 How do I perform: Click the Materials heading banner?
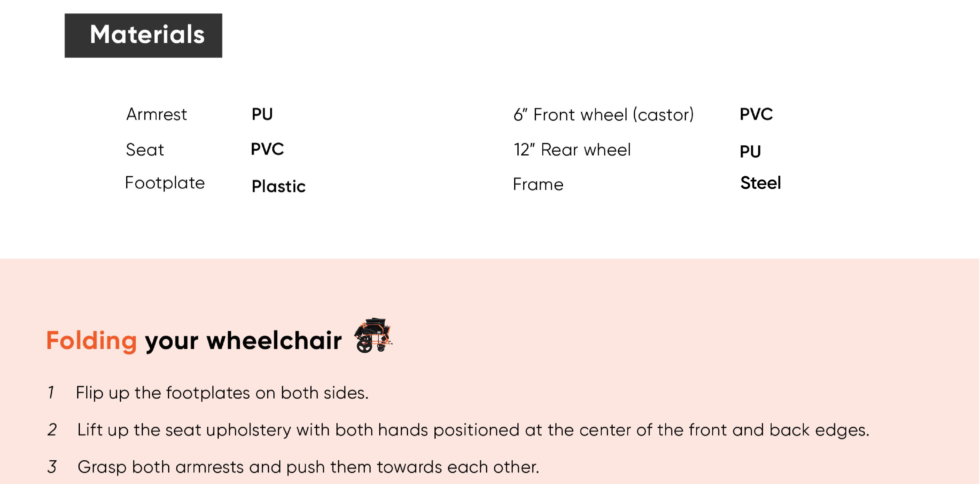coord(143,35)
